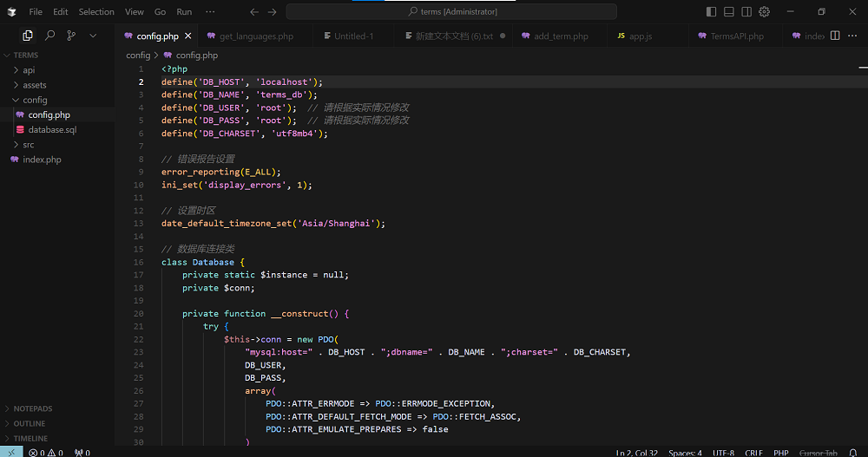Go back using the left arrow
Viewport: 868px width, 457px height.
coord(254,12)
